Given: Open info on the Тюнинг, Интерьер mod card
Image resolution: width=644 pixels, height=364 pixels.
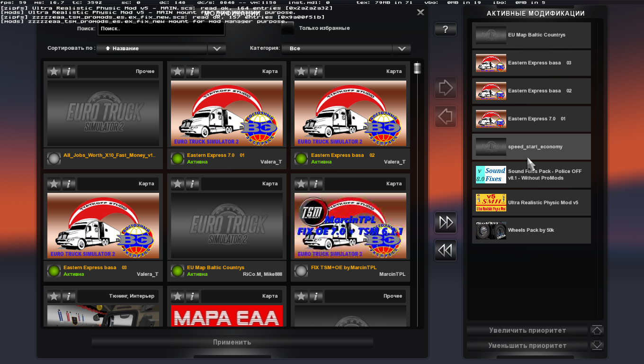Looking at the screenshot, I should [69, 296].
